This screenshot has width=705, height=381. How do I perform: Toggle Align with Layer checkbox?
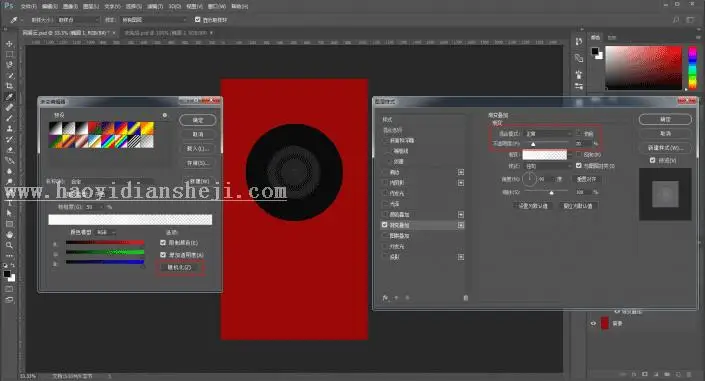[x=579, y=166]
